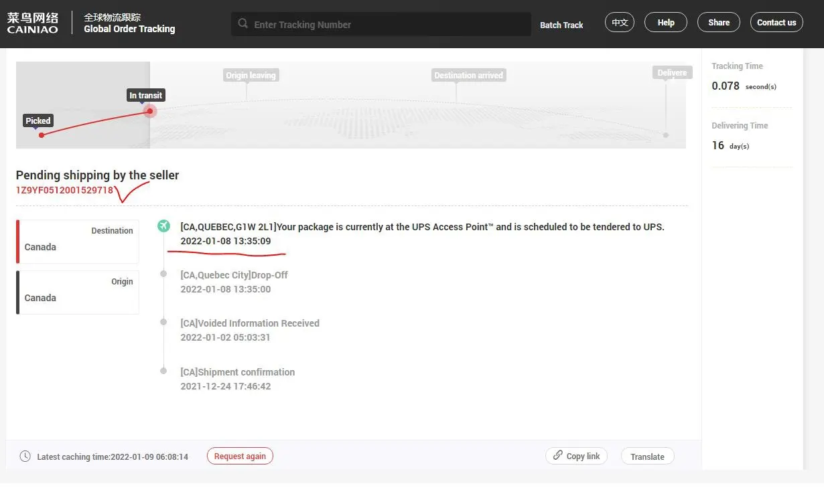The width and height of the screenshot is (824, 504).
Task: Click the Cainiao logo
Action: pos(33,23)
